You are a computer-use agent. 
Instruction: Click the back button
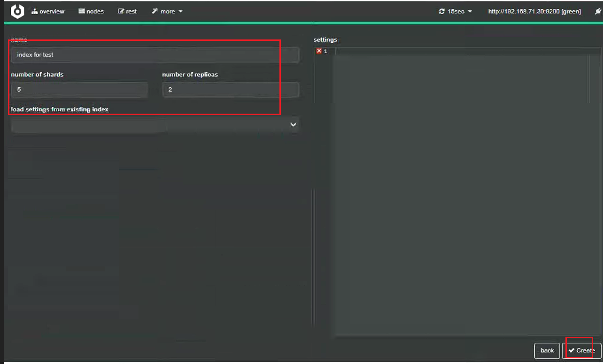click(547, 350)
